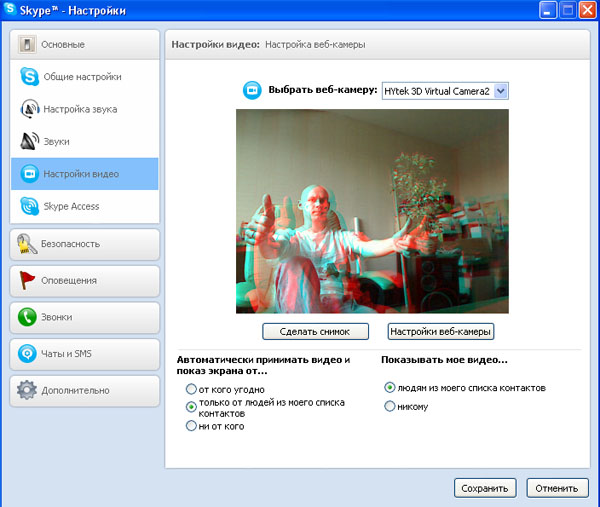Expand the Дополнительно section
Viewport: 600px width, 507px height.
click(85, 391)
